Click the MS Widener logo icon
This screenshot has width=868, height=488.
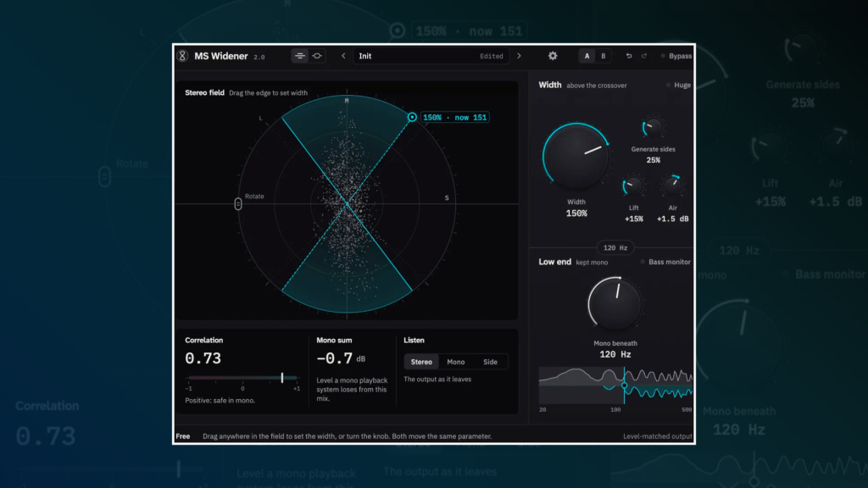click(x=182, y=56)
